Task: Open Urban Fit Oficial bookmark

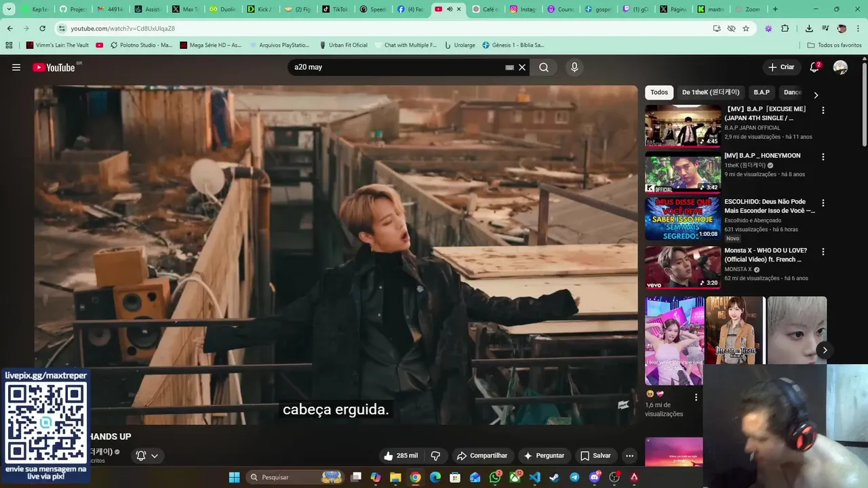Action: [343, 45]
